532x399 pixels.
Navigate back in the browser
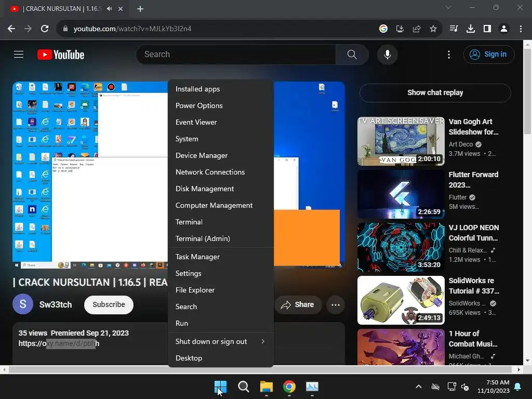pyautogui.click(x=11, y=29)
